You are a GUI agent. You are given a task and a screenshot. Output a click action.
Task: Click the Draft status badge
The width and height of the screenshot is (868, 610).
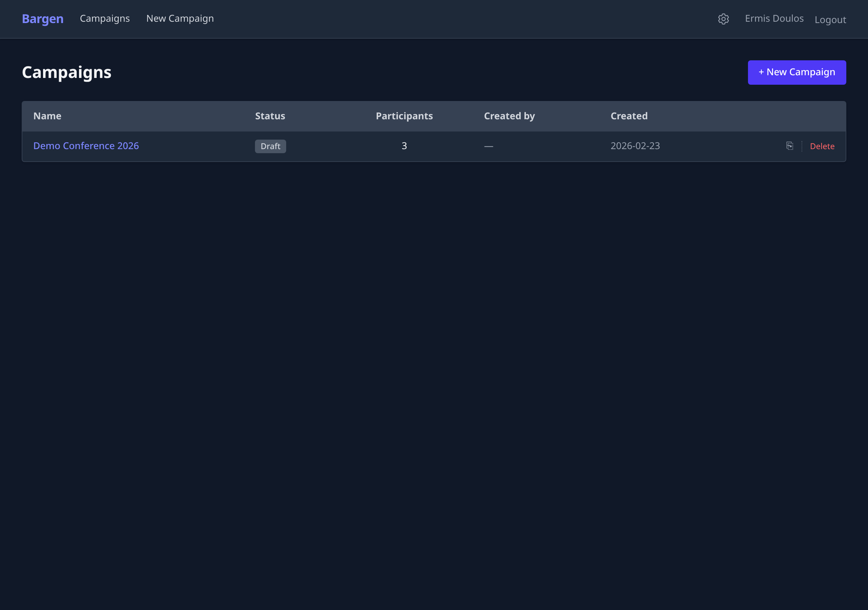(270, 146)
